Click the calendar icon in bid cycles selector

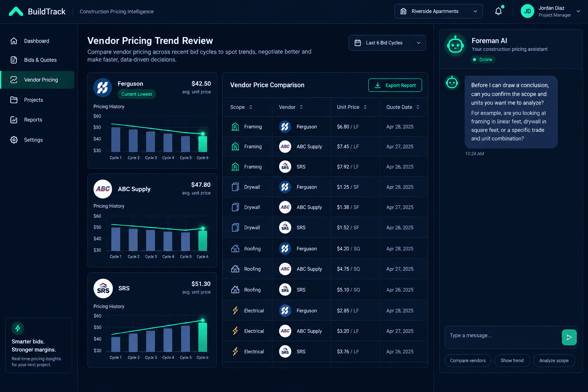click(x=358, y=43)
